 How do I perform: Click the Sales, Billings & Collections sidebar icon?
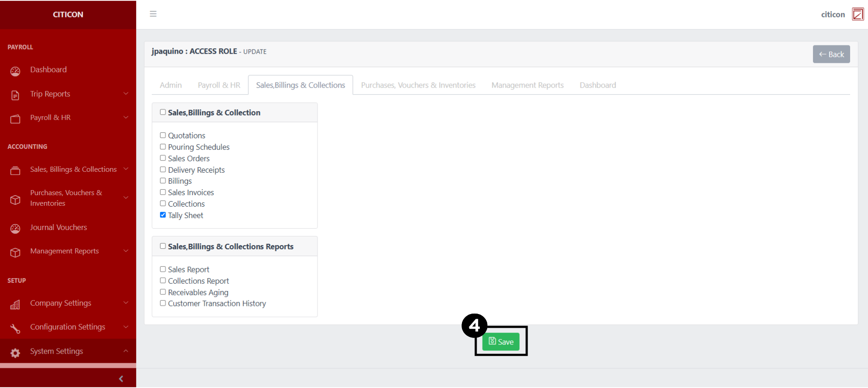tap(15, 171)
